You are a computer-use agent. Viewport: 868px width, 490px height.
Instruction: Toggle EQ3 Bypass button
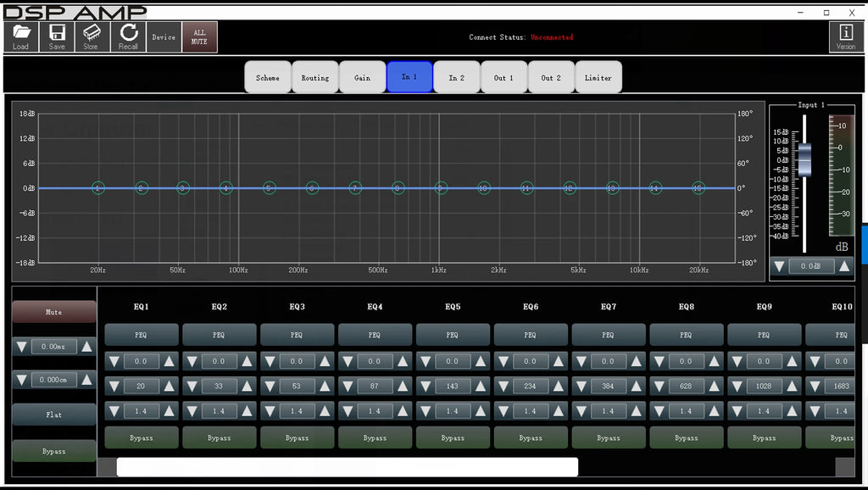click(298, 437)
